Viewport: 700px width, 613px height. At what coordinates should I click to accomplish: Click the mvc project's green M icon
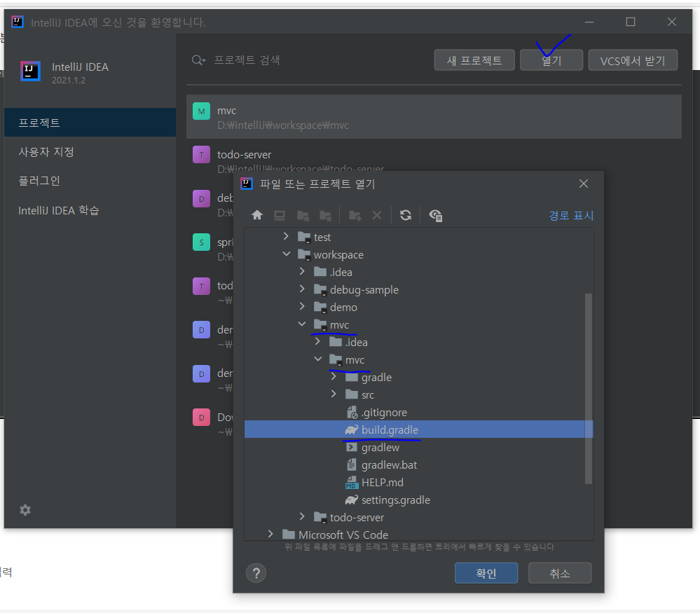[201, 111]
